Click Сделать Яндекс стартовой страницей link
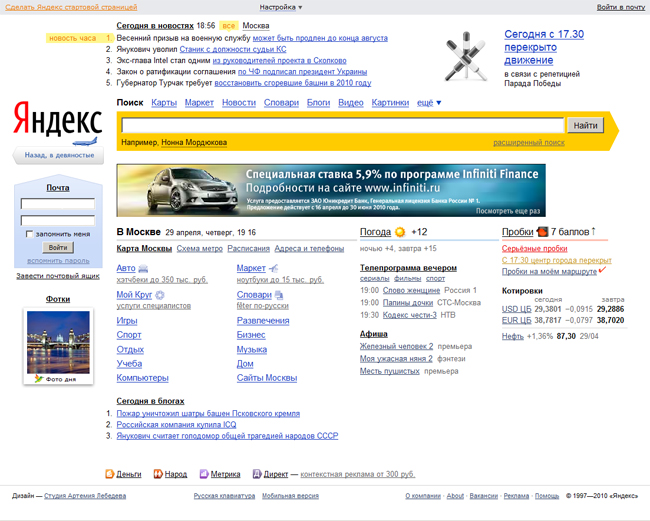This screenshot has height=521, width=650. coord(71,7)
